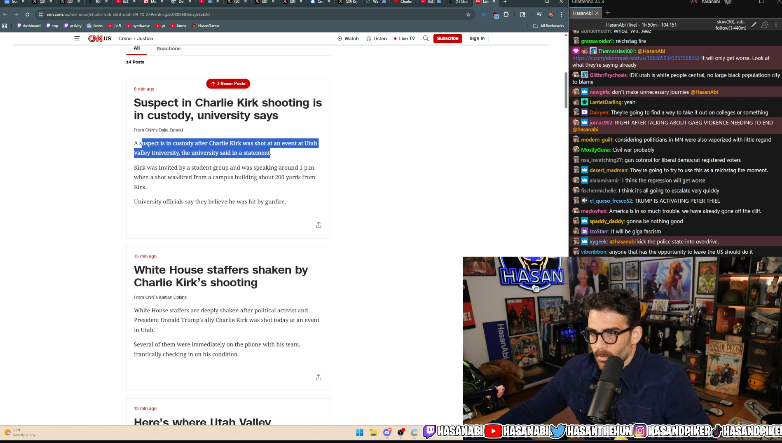Open chat header three-dot menu
The image size is (782, 443).
[x=776, y=24]
